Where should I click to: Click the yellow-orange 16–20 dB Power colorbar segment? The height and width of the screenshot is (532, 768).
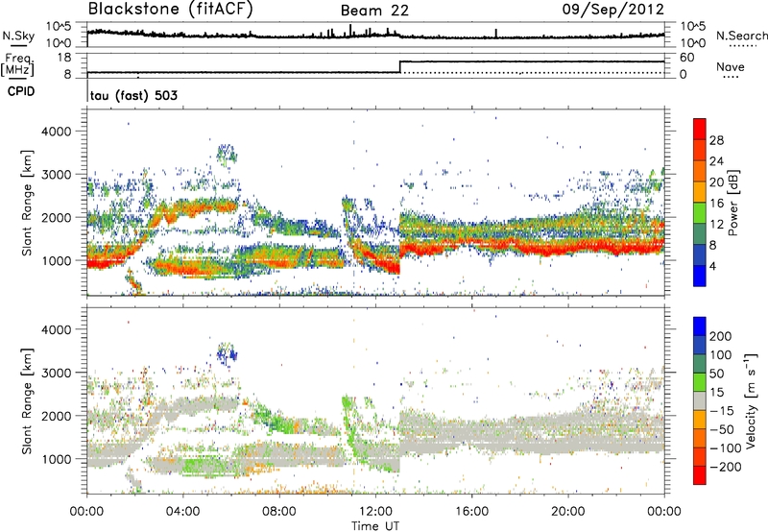tap(700, 191)
